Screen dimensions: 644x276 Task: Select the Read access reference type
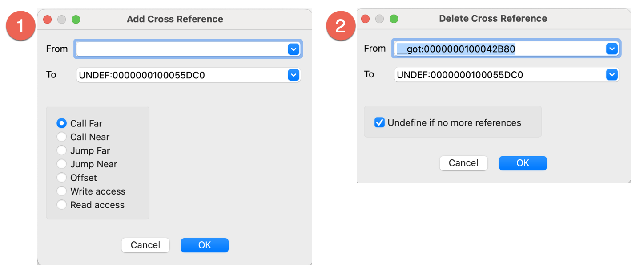[x=61, y=205]
